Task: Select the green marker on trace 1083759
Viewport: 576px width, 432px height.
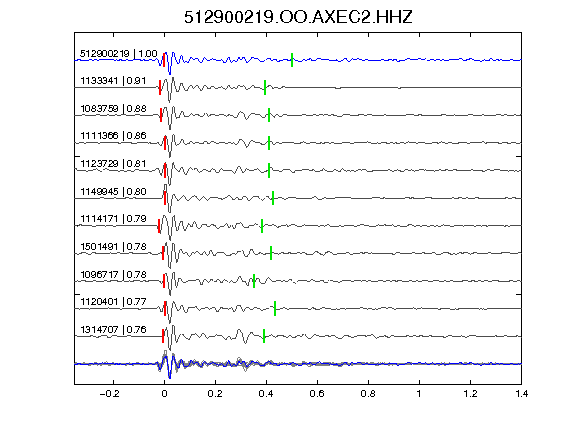Action: click(x=269, y=115)
